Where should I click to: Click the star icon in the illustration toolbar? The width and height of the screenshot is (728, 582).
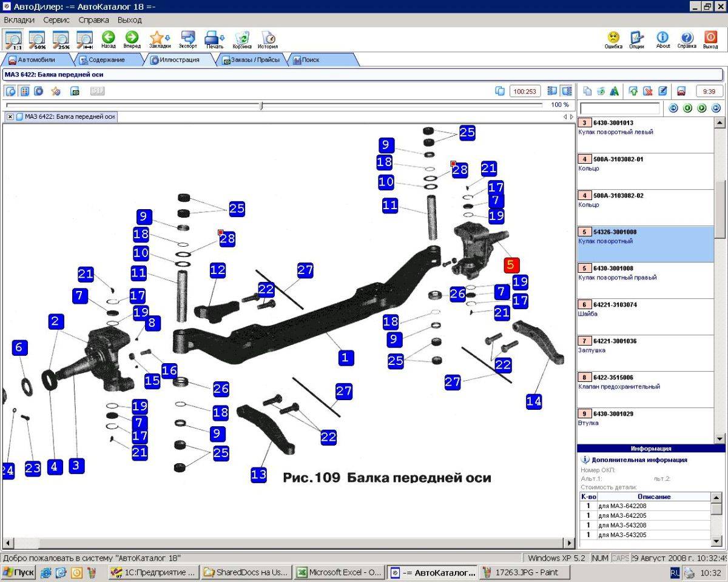(55, 91)
